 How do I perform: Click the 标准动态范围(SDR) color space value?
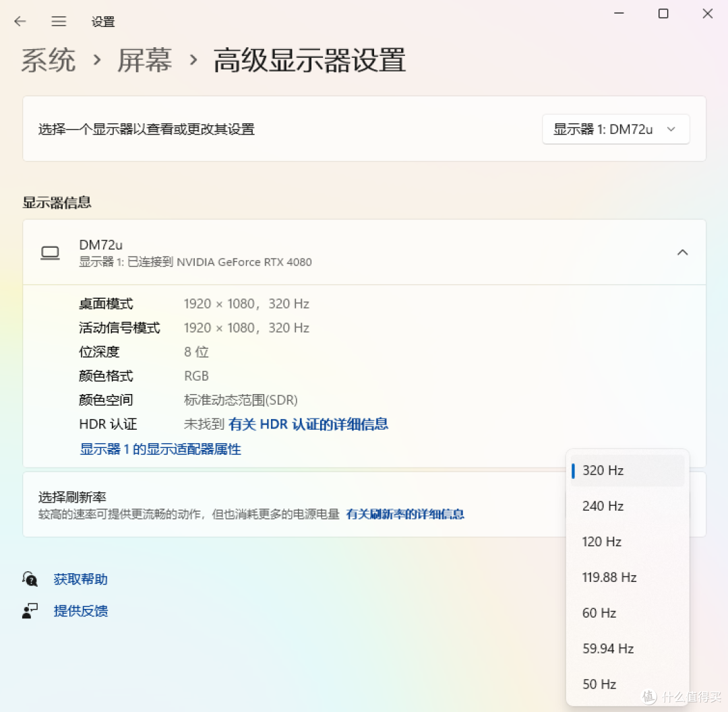pyautogui.click(x=241, y=400)
